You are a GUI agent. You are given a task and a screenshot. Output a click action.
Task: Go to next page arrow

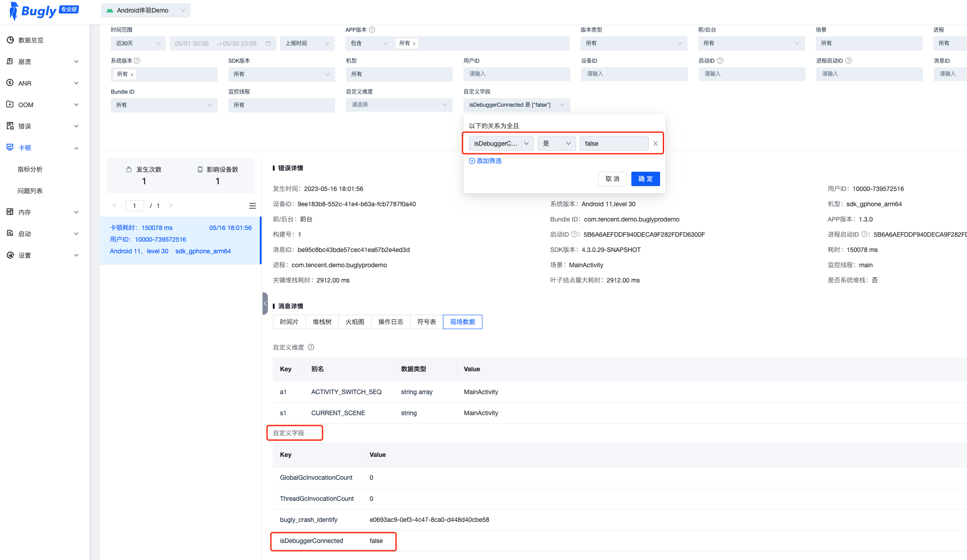171,205
